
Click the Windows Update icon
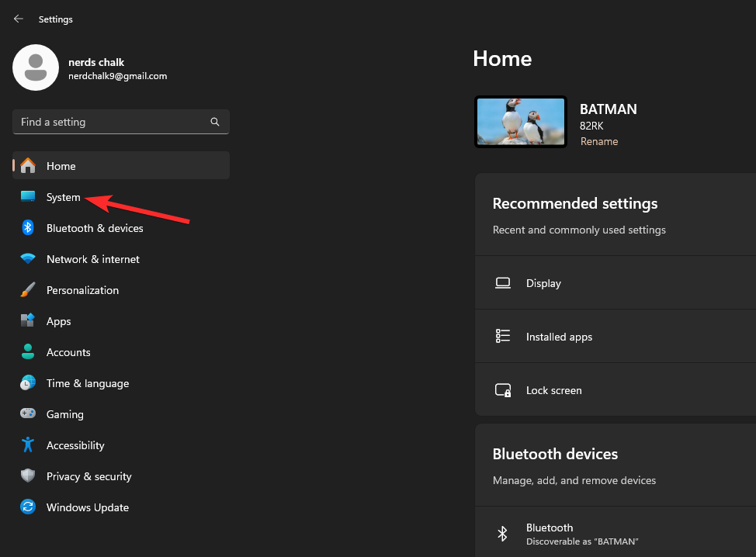point(28,507)
